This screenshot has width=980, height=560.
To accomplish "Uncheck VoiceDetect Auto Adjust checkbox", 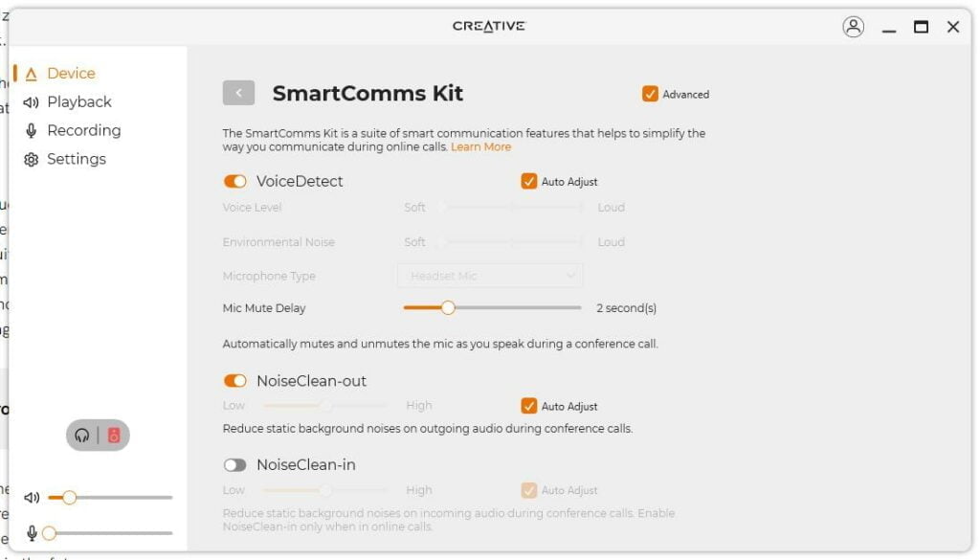I will (529, 182).
